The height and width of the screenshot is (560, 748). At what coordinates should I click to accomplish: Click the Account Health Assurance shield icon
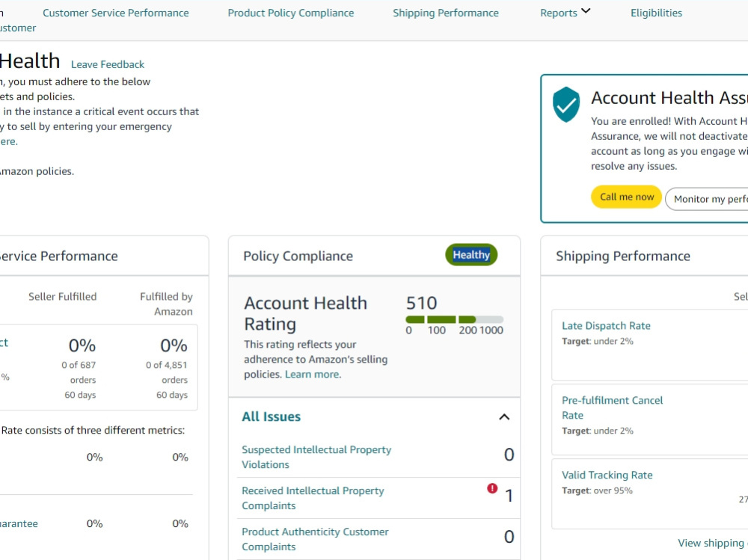(x=565, y=105)
